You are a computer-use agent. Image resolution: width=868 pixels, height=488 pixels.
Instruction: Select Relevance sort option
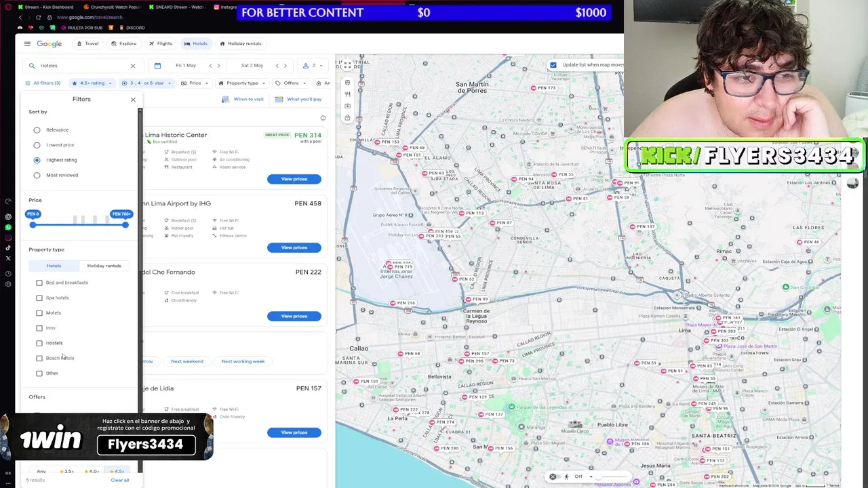click(x=37, y=130)
